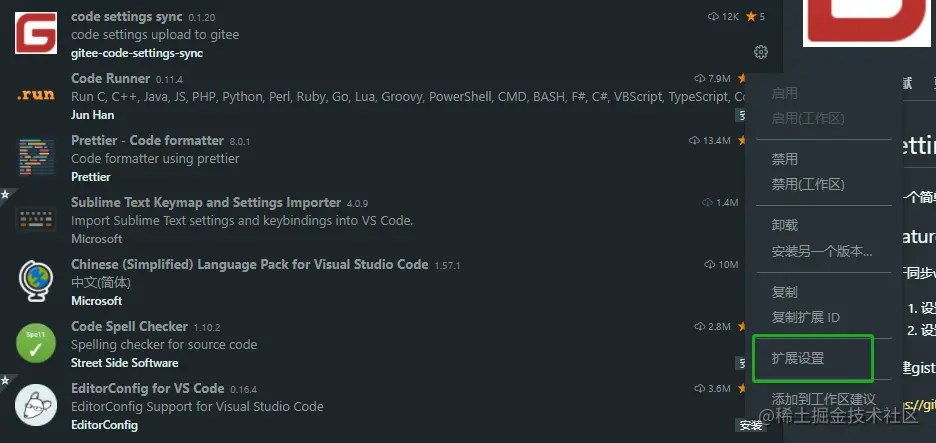Screen dimensions: 936x443
Task: Click the Prettier extension icon
Action: (36, 157)
